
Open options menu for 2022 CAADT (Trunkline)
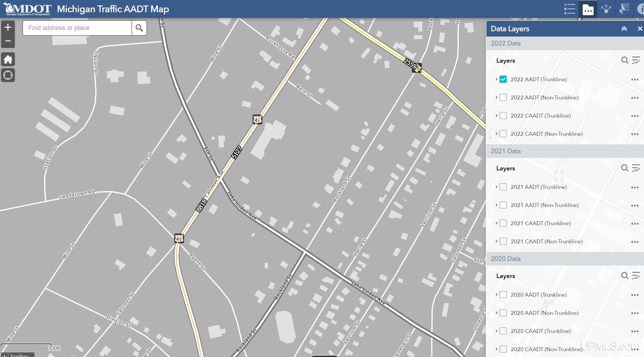click(x=634, y=116)
